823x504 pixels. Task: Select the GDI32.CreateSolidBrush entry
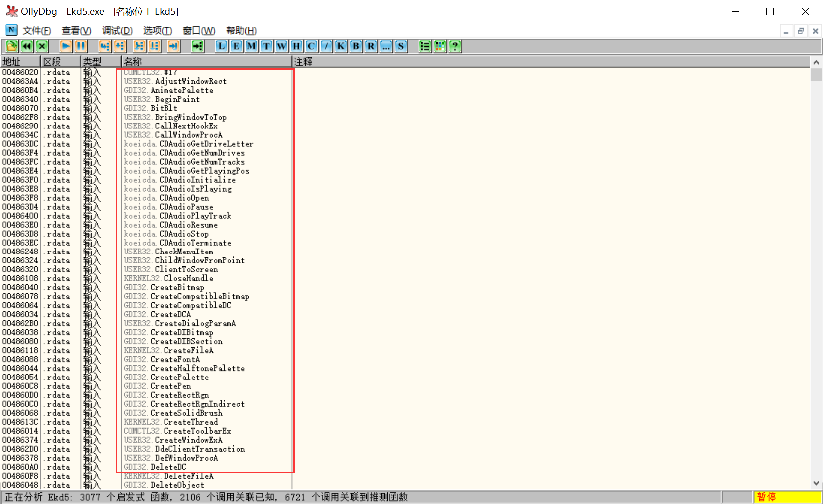click(x=173, y=413)
